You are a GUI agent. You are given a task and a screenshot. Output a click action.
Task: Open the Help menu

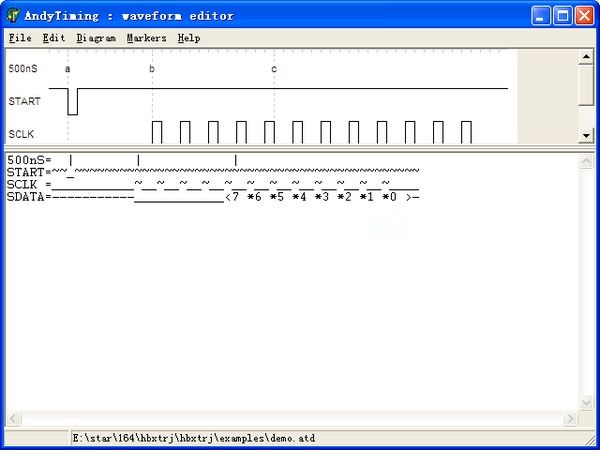189,38
